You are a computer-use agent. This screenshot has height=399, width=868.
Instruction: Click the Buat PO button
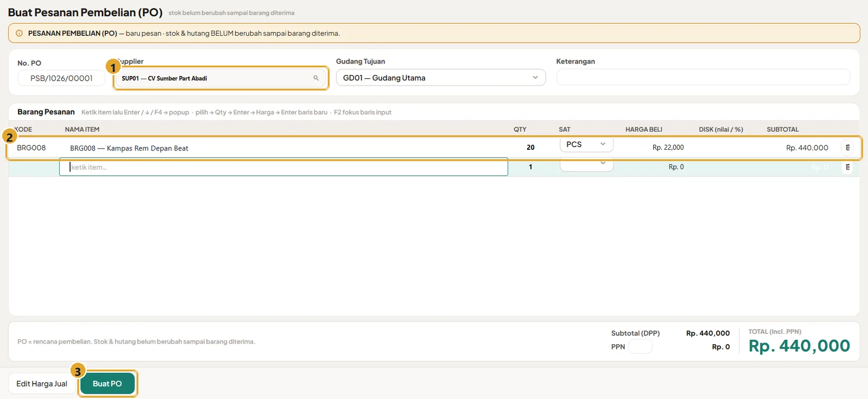click(x=107, y=384)
